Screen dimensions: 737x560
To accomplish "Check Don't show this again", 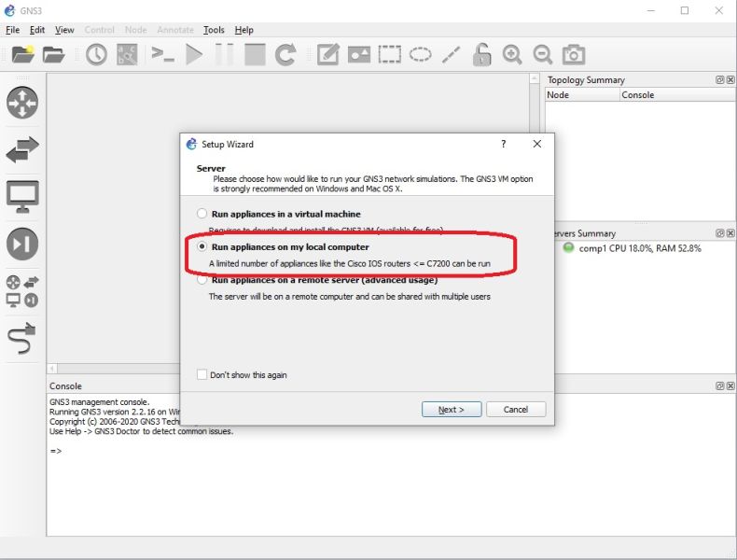I will pyautogui.click(x=202, y=375).
